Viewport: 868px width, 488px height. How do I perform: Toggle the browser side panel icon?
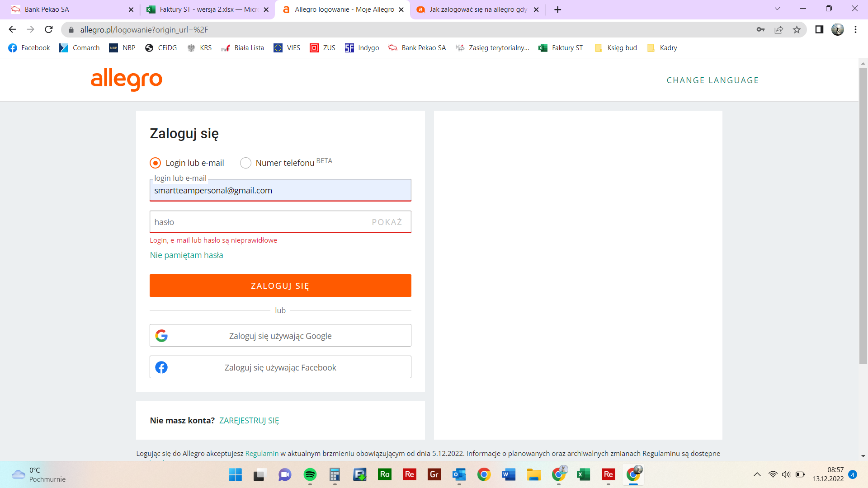[x=819, y=29]
